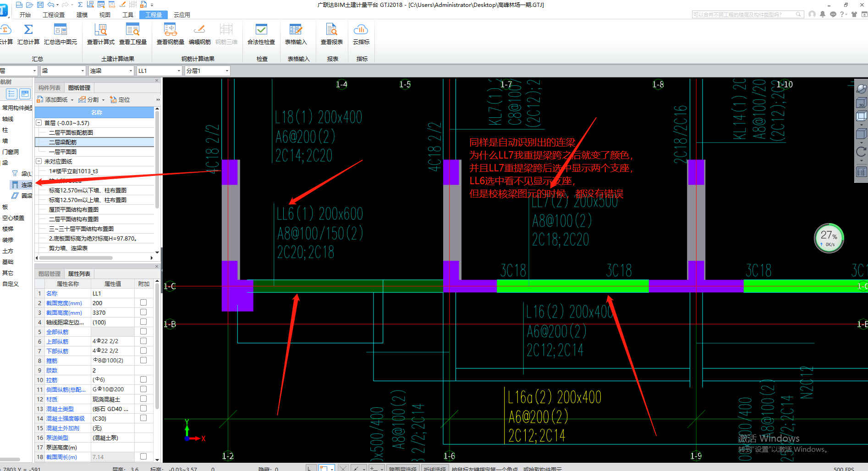The width and height of the screenshot is (868, 471).
Task: Click the 定位 locate drawing tool
Action: pyautogui.click(x=120, y=99)
